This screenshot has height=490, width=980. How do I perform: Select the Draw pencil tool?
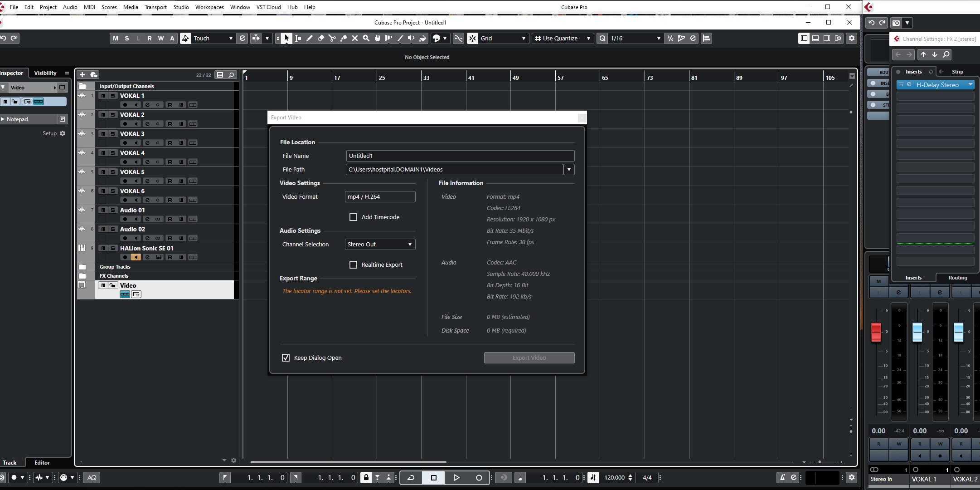pyautogui.click(x=309, y=39)
